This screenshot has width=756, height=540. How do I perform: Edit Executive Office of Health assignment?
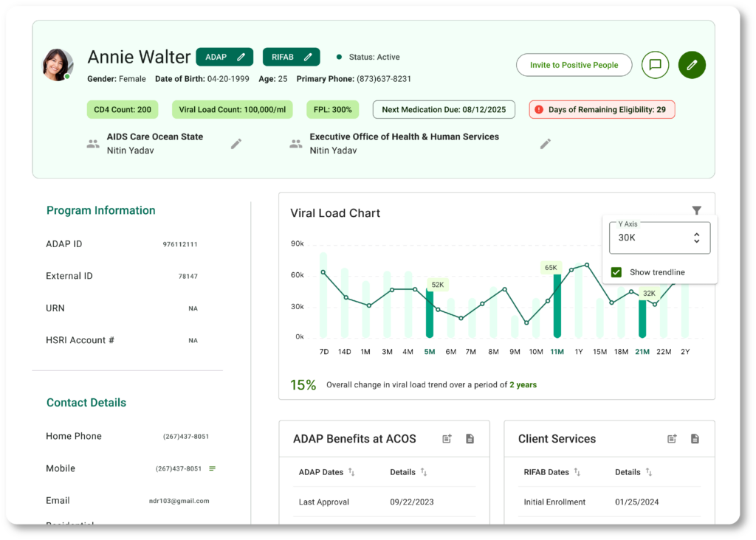point(546,144)
